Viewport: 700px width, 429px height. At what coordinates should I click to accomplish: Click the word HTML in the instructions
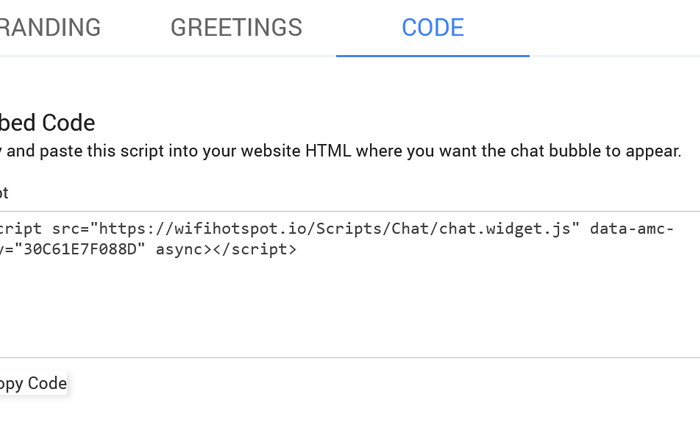click(332, 152)
